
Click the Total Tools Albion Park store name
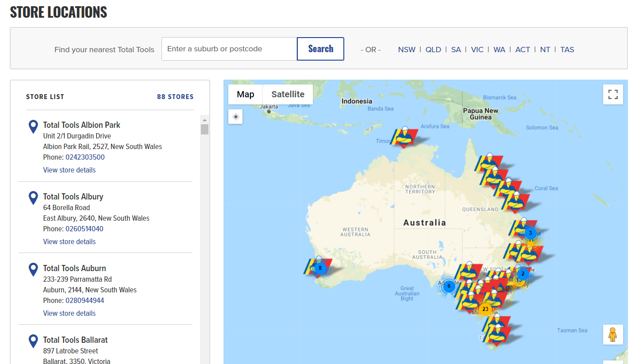[x=82, y=125]
